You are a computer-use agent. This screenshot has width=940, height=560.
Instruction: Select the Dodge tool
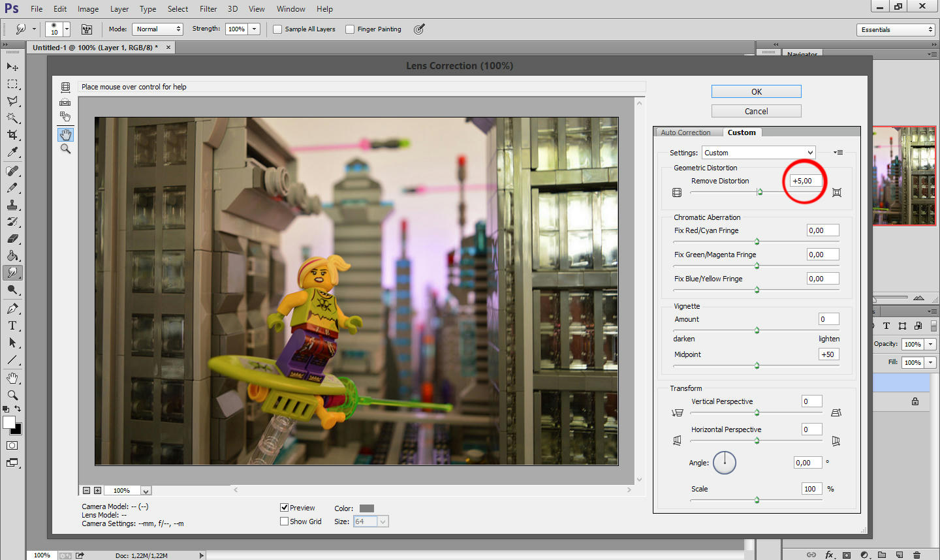(x=12, y=290)
